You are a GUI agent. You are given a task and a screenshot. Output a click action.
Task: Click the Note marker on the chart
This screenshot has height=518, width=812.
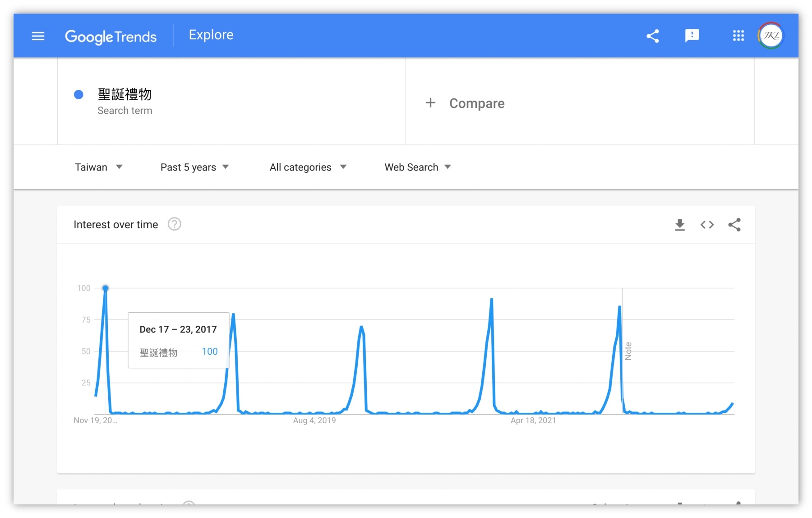tap(628, 351)
